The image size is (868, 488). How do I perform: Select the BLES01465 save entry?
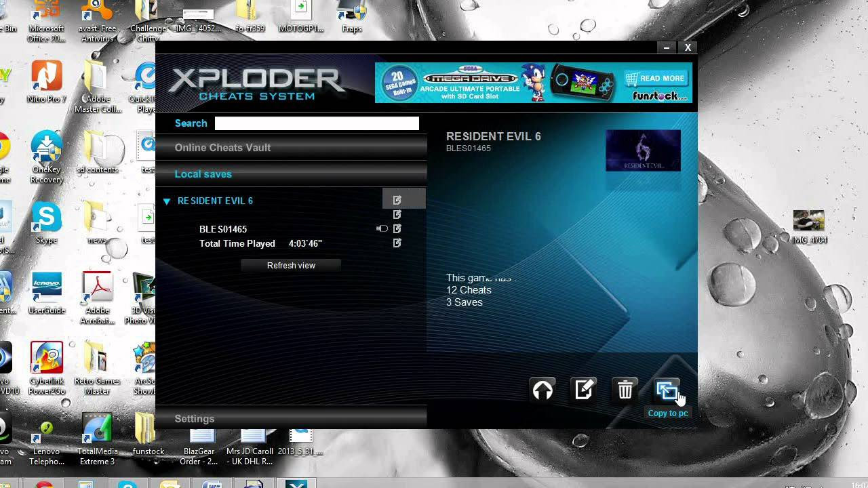coord(223,229)
